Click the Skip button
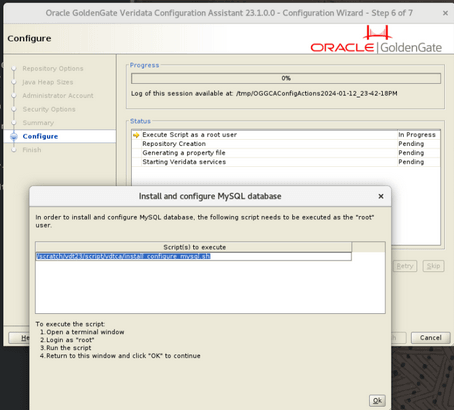Screen dimensions: 454x410 (433, 266)
